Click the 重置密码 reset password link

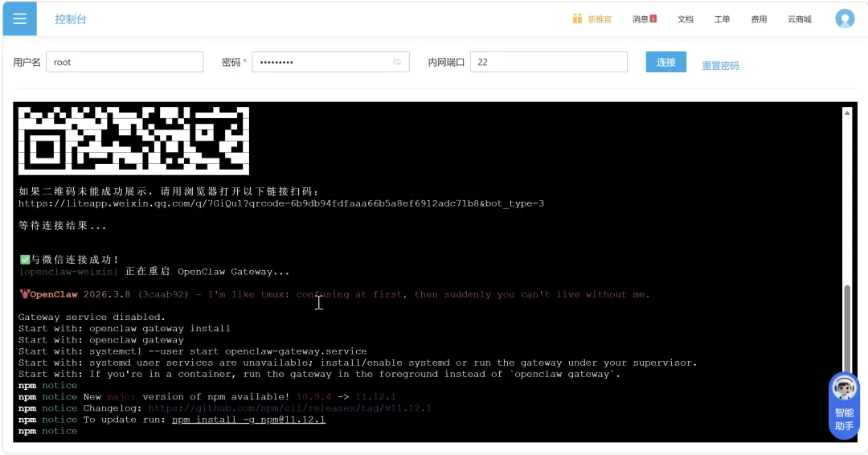tap(720, 65)
